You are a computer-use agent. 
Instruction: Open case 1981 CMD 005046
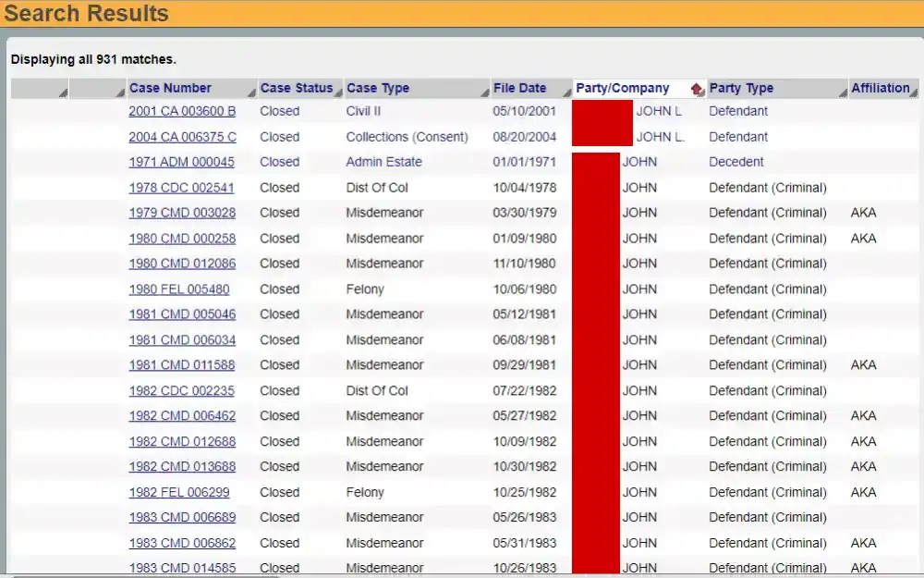tap(182, 314)
